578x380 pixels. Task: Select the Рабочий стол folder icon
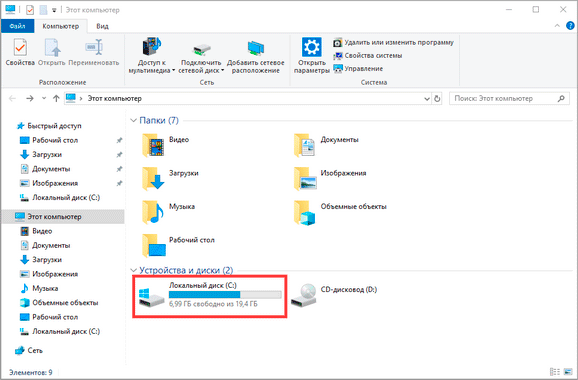(x=153, y=245)
